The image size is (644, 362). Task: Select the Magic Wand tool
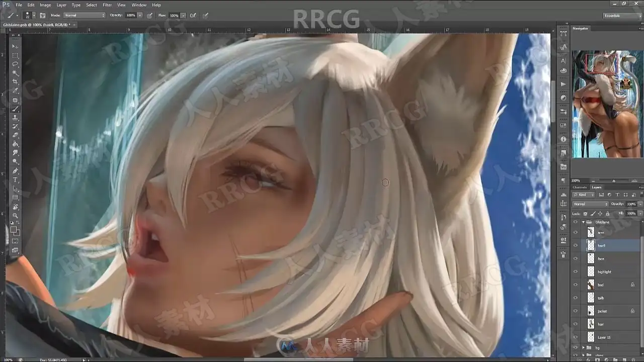15,73
